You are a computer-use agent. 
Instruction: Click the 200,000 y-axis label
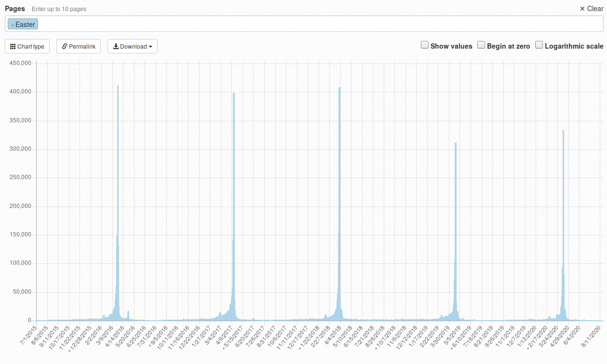[x=20, y=206]
